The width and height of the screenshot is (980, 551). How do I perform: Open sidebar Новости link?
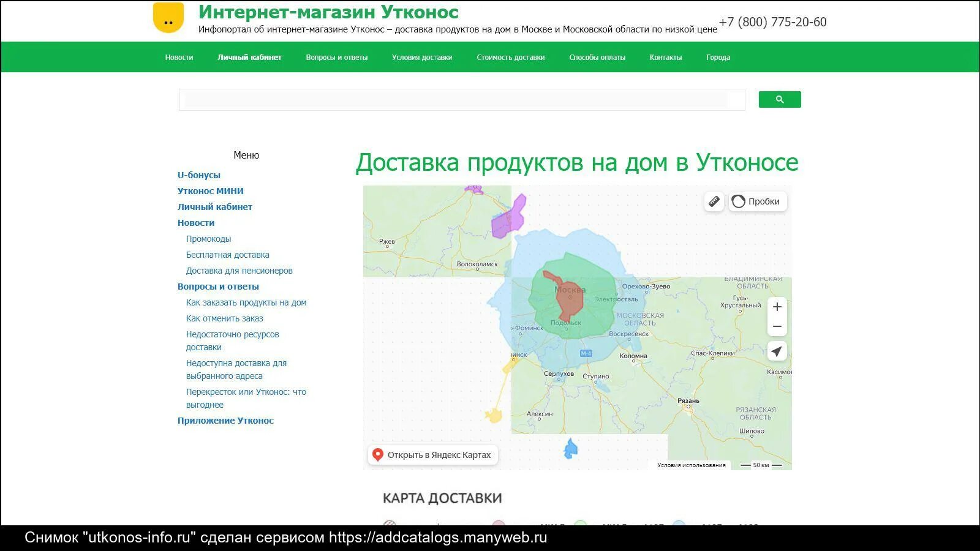196,223
